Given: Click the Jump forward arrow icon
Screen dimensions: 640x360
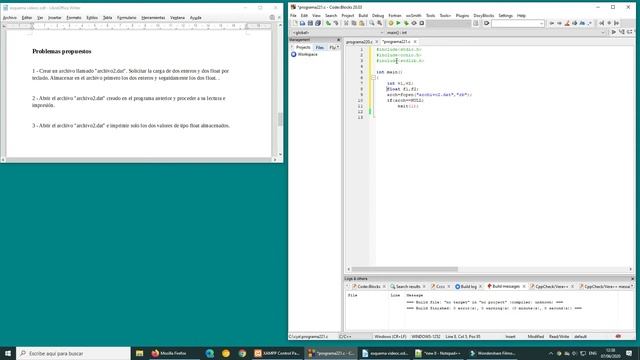Looking at the screenshot, I should (559, 23).
